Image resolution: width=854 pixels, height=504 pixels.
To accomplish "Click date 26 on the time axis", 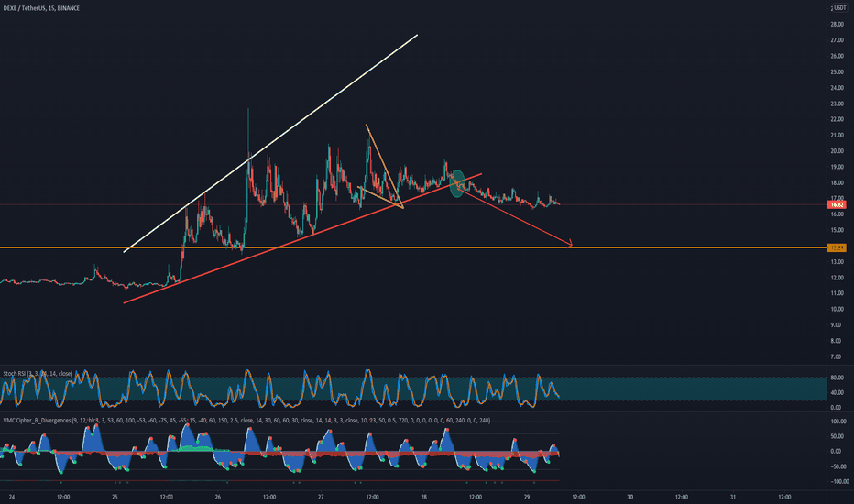I will [218, 497].
